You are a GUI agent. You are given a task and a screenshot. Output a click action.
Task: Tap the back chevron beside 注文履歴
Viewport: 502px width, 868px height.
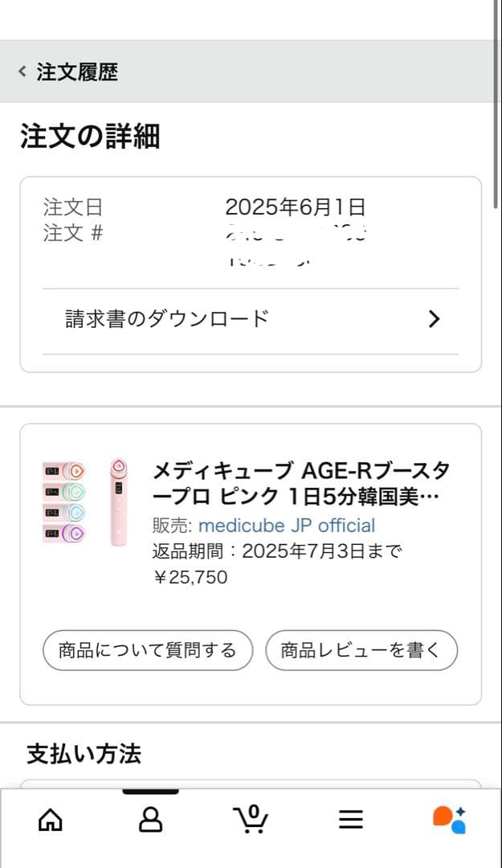(x=21, y=72)
